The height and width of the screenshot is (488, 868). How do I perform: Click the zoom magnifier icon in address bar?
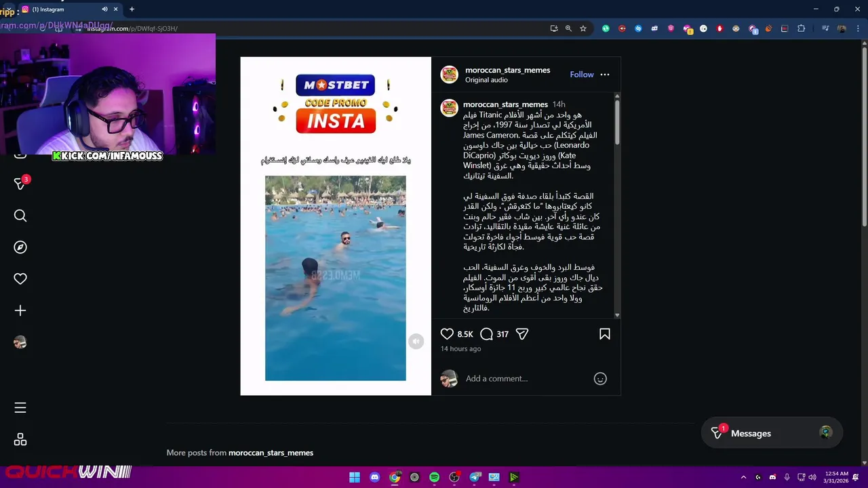[568, 28]
